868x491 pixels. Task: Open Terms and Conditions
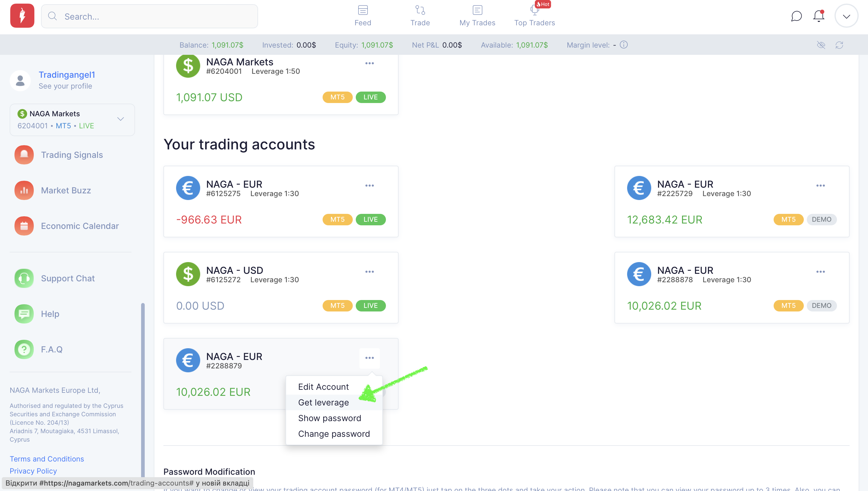click(x=46, y=459)
